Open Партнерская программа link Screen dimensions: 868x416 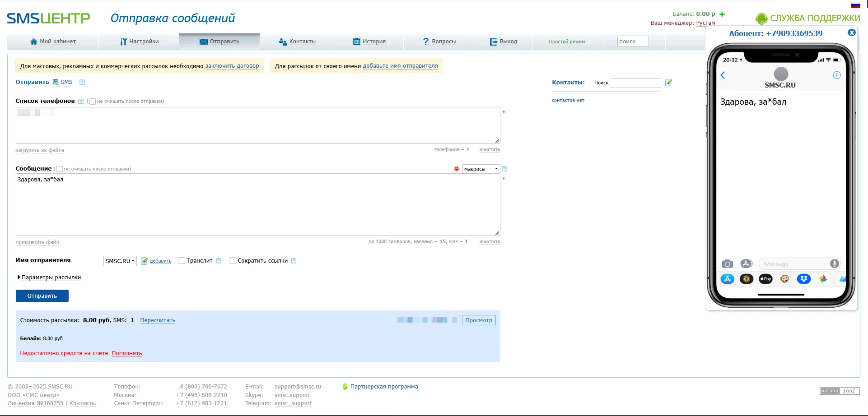384,387
